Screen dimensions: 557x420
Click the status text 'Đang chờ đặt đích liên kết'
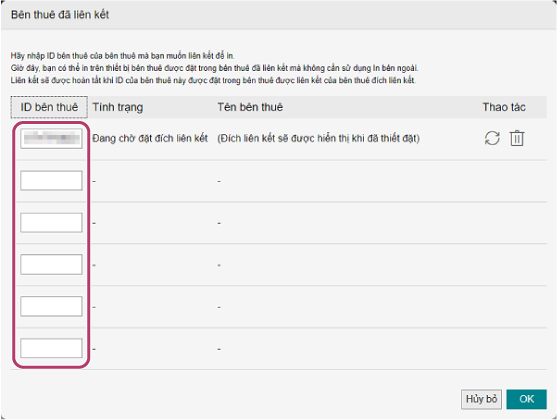click(150, 138)
